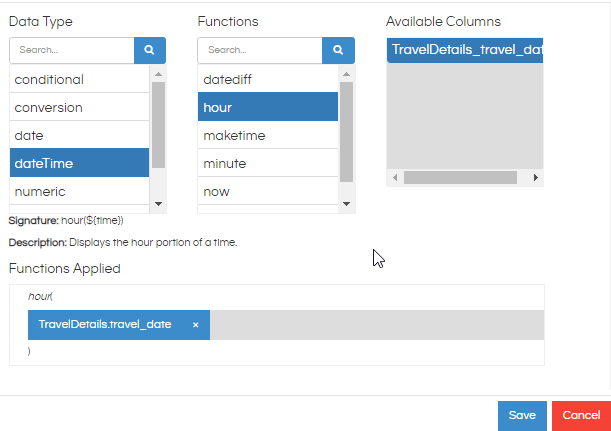Click the Data Type list up arrow
Image resolution: width=611 pixels, height=431 pixels.
click(x=158, y=74)
